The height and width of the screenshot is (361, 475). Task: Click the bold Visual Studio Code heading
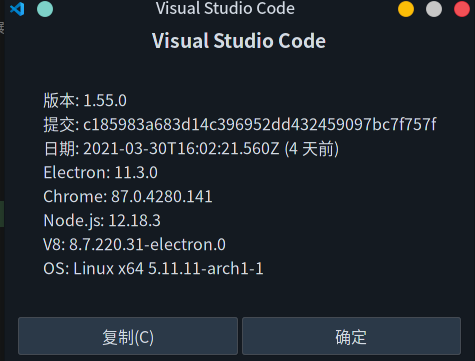[x=239, y=41]
